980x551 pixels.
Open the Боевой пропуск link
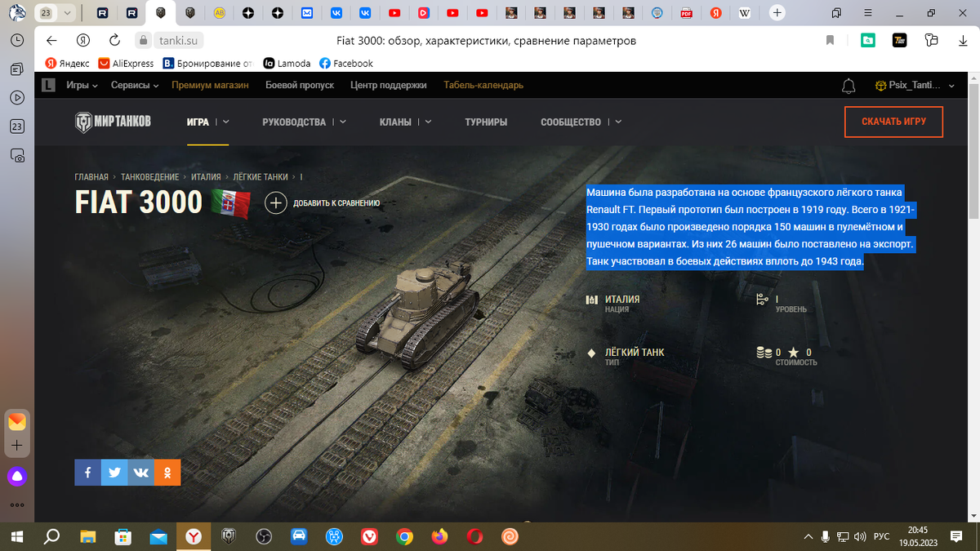click(300, 85)
